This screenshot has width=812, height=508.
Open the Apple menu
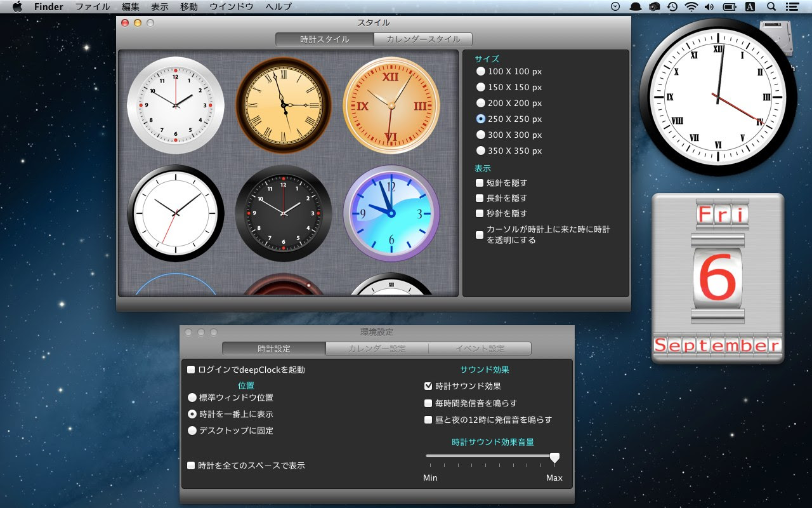click(x=17, y=7)
